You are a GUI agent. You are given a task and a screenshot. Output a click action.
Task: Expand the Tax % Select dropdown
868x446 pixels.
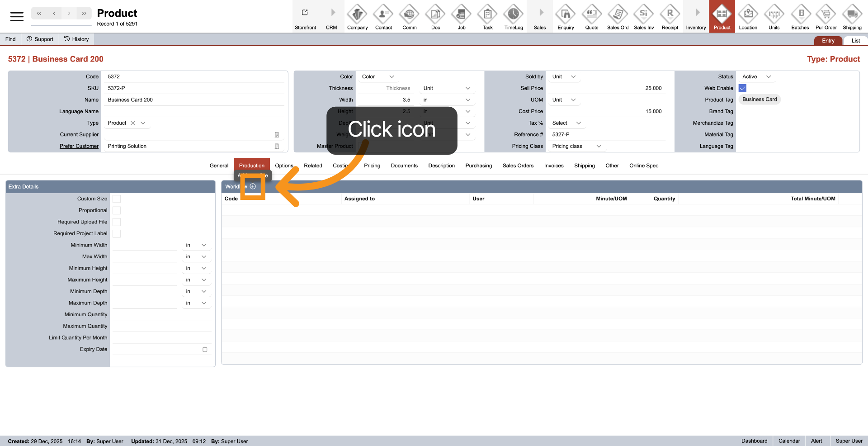pos(566,123)
